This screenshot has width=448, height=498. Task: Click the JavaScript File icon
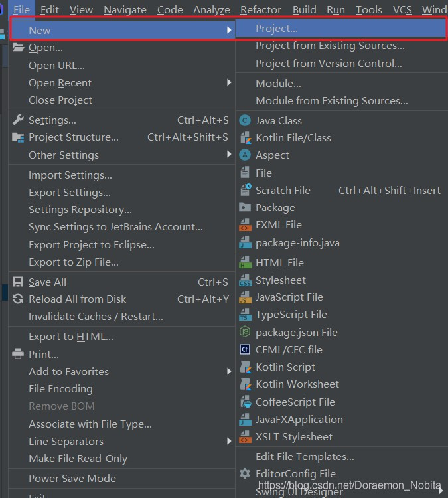(x=245, y=297)
